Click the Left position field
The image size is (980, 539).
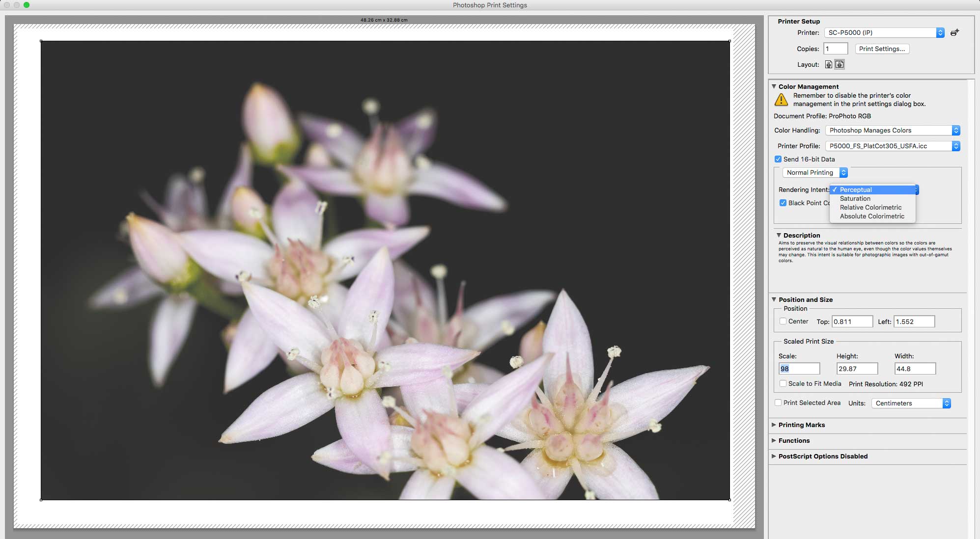(914, 322)
